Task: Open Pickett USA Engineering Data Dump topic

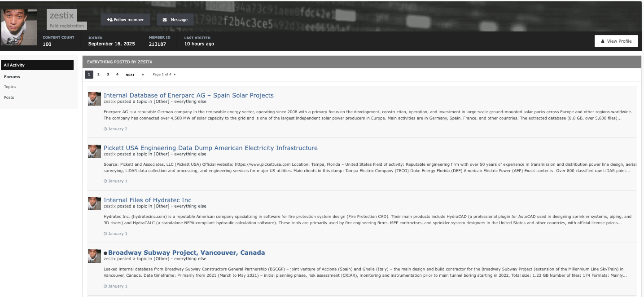Action: pyautogui.click(x=210, y=148)
